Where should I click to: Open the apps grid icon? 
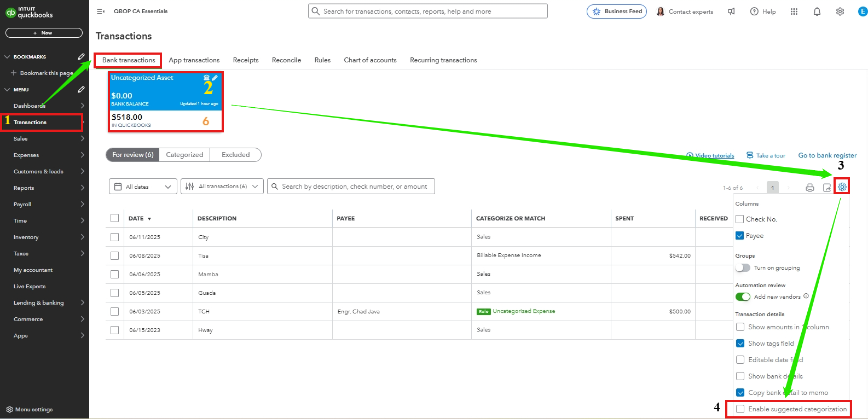coord(794,11)
